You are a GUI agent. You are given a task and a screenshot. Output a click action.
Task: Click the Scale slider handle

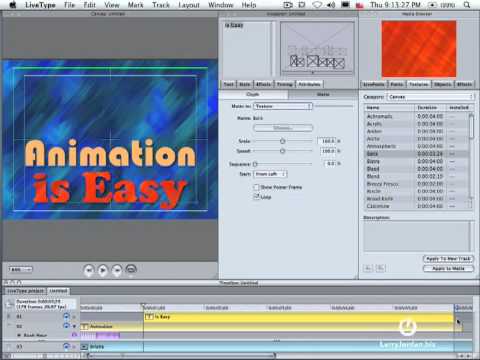coord(282,141)
